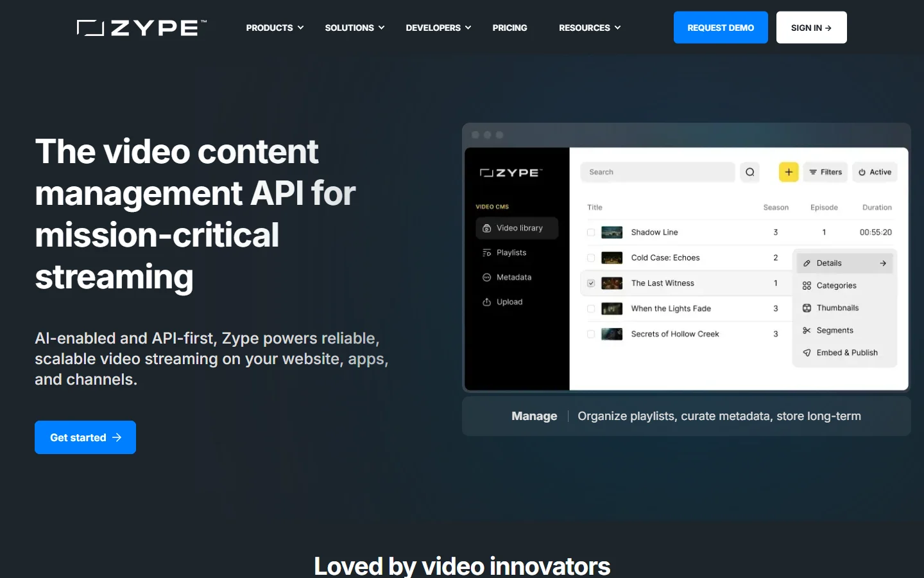Click the paper plane icon beside Embed & Publish
Image resolution: width=924 pixels, height=578 pixels.
pos(807,353)
